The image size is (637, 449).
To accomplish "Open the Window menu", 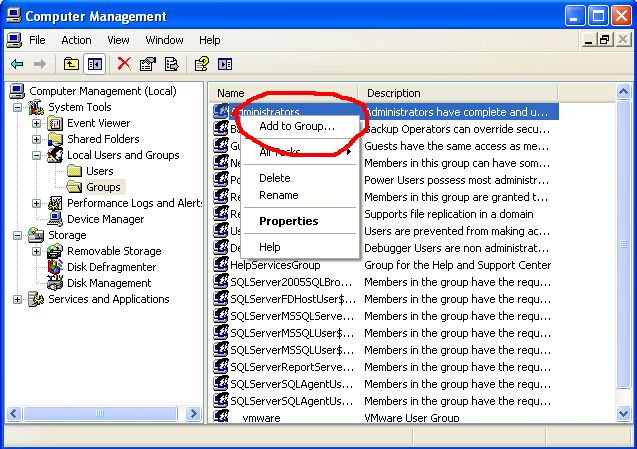I will pyautogui.click(x=165, y=40).
